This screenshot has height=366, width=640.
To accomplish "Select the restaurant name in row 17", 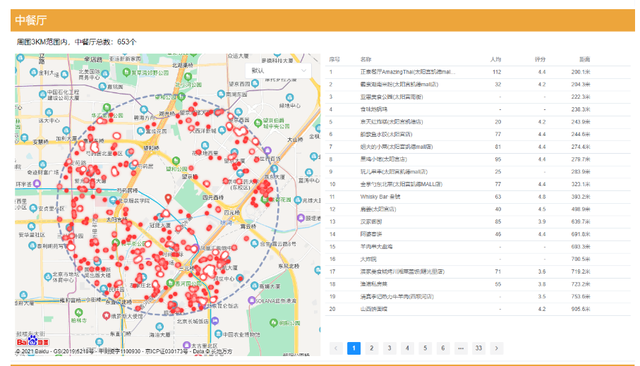I will [402, 272].
